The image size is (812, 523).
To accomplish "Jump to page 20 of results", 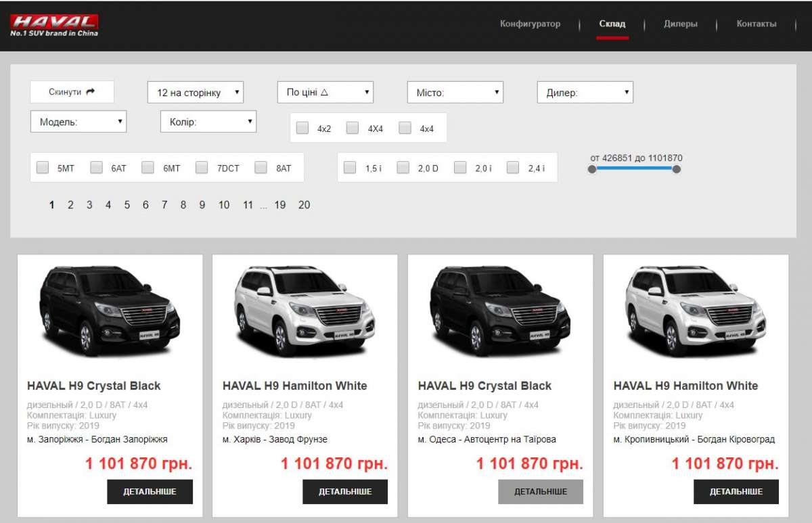I will pos(304,205).
